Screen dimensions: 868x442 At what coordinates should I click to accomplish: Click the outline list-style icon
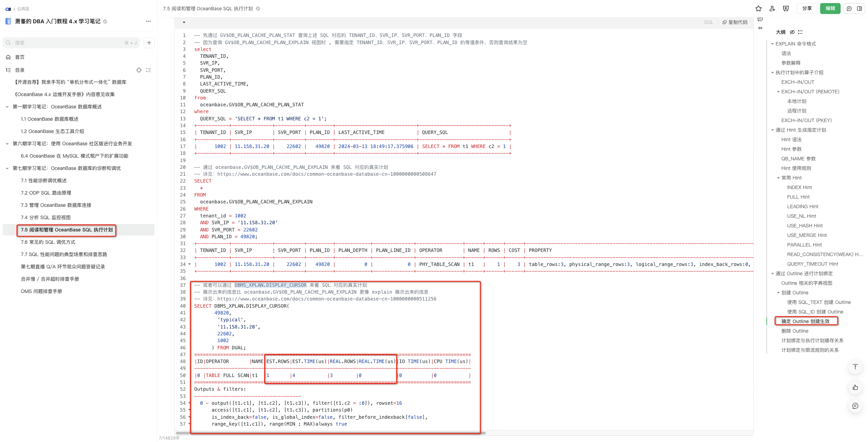(800, 32)
